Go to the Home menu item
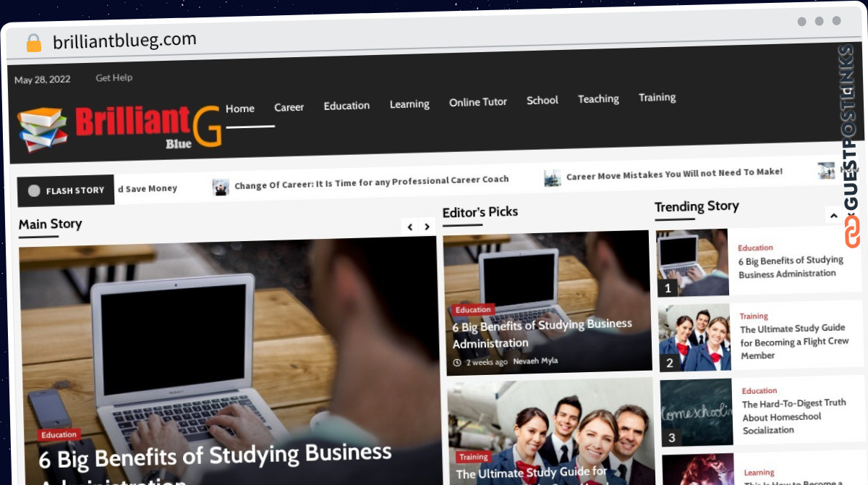The height and width of the screenshot is (485, 868). [240, 109]
